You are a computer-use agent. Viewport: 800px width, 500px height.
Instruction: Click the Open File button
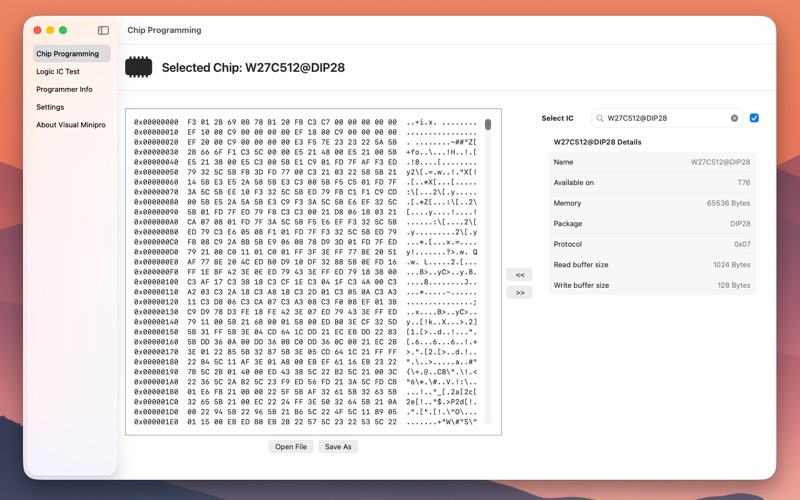pos(291,447)
